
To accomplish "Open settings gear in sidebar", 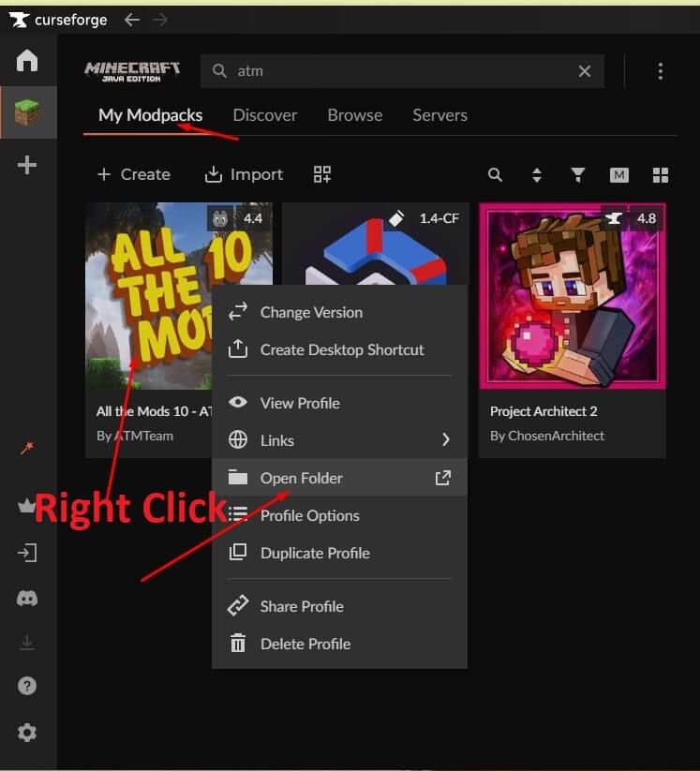I will tap(27, 733).
